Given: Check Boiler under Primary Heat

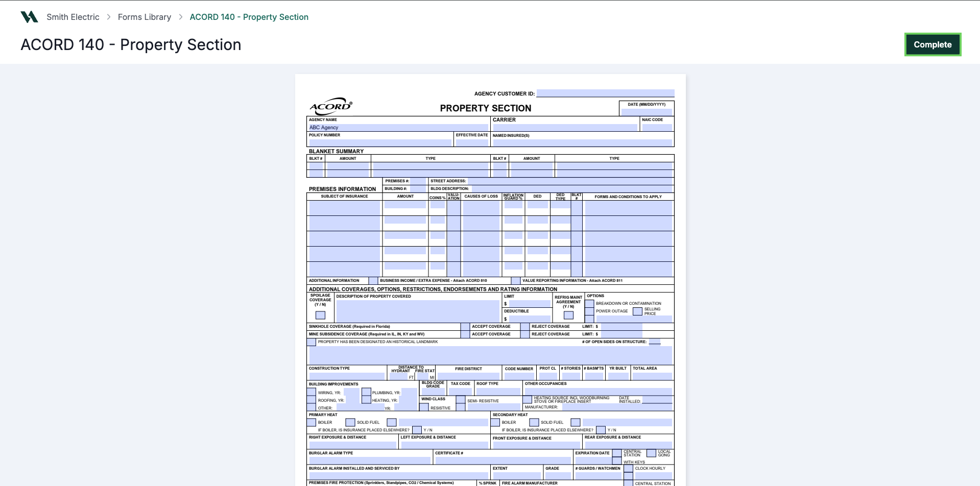Looking at the screenshot, I should point(312,423).
